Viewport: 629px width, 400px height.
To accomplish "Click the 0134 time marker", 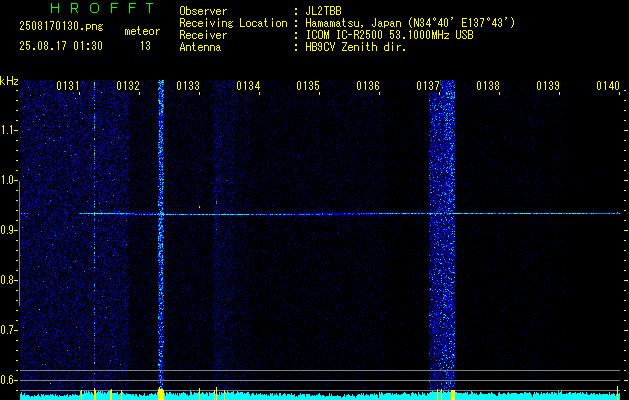I will (248, 86).
